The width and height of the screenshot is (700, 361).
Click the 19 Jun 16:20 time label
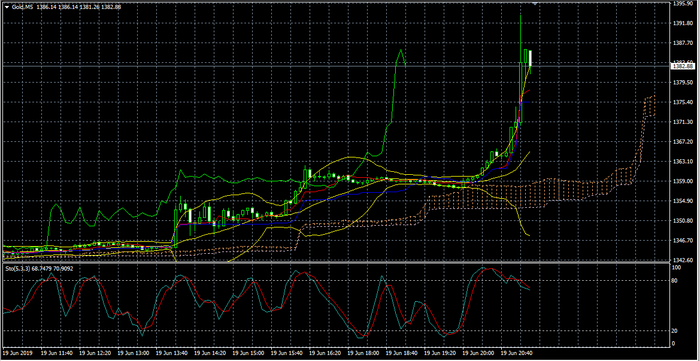[x=324, y=353]
